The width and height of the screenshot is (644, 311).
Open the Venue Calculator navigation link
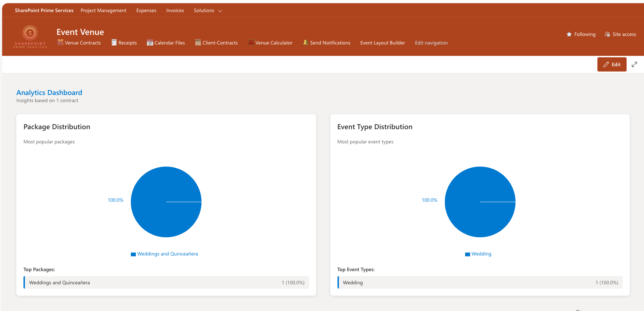[274, 43]
